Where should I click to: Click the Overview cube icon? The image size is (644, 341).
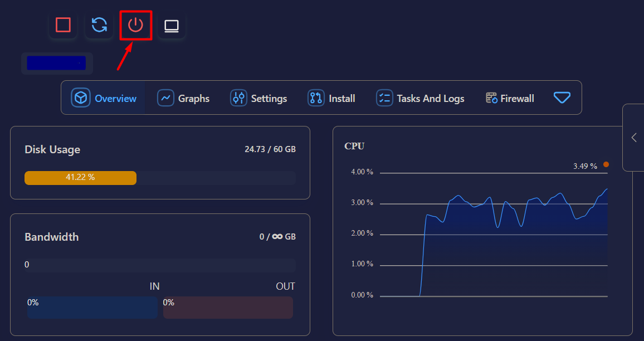pos(81,98)
